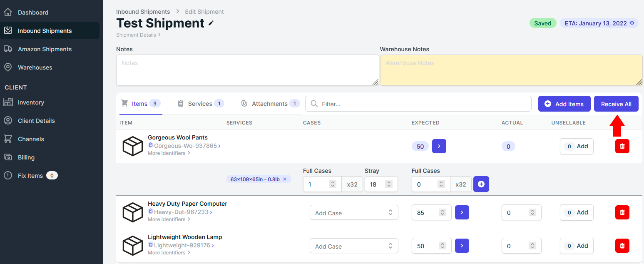Adjust expected quantity 85 stepper

(x=443, y=212)
